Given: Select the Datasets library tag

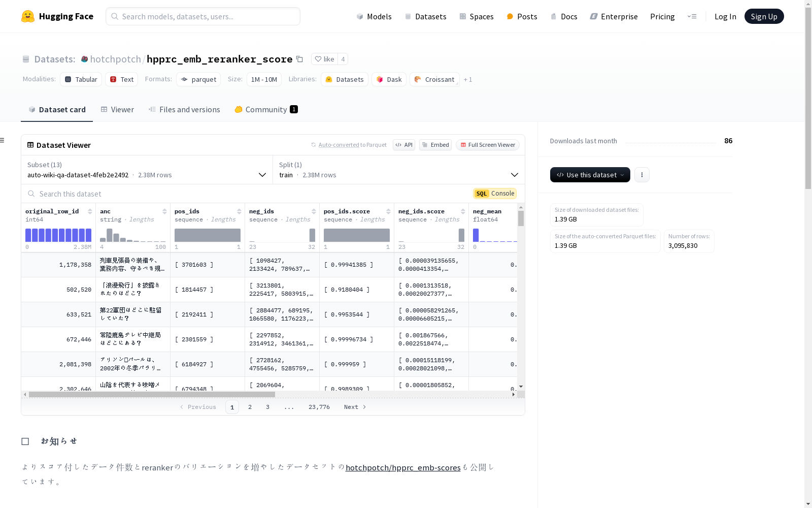Looking at the screenshot, I should 345,79.
